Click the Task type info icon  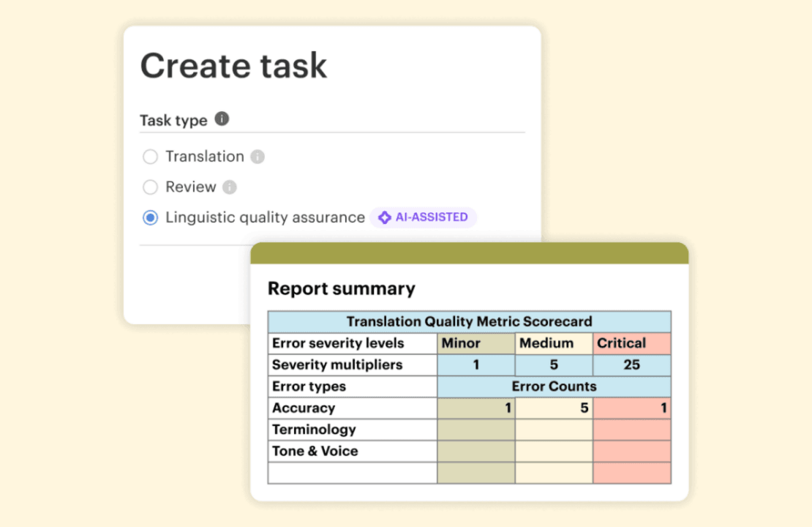click(x=222, y=119)
